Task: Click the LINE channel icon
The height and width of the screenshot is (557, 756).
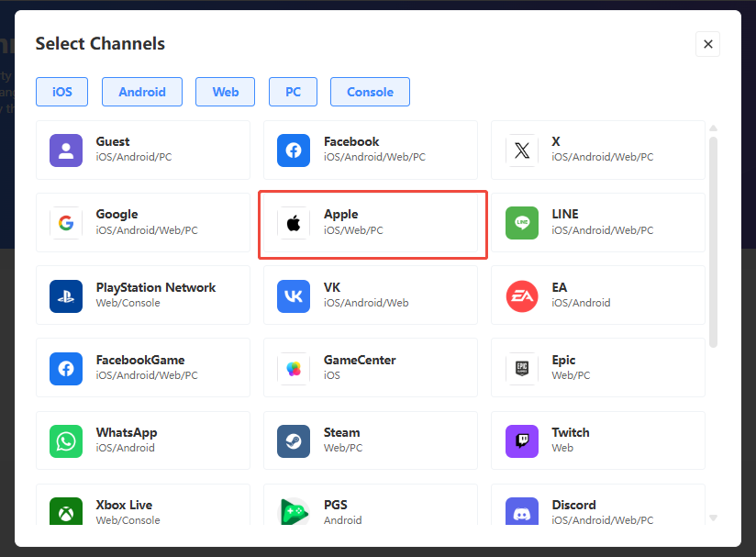Action: tap(522, 223)
